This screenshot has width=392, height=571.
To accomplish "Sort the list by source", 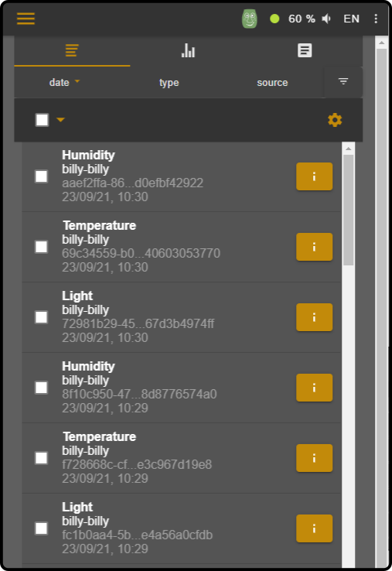I will 272,83.
